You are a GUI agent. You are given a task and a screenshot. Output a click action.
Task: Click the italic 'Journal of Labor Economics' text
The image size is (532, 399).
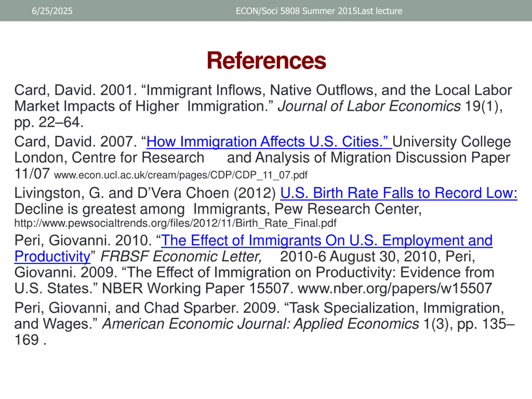[x=369, y=106]
